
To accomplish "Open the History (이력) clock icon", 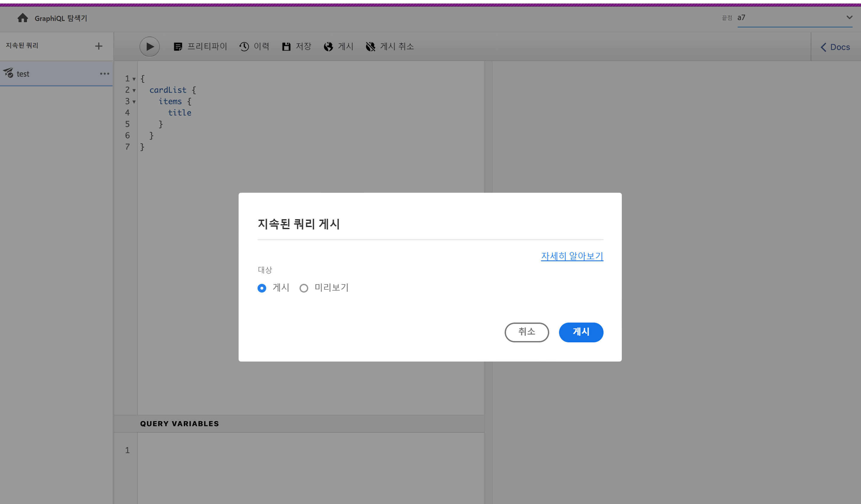I will 244,46.
